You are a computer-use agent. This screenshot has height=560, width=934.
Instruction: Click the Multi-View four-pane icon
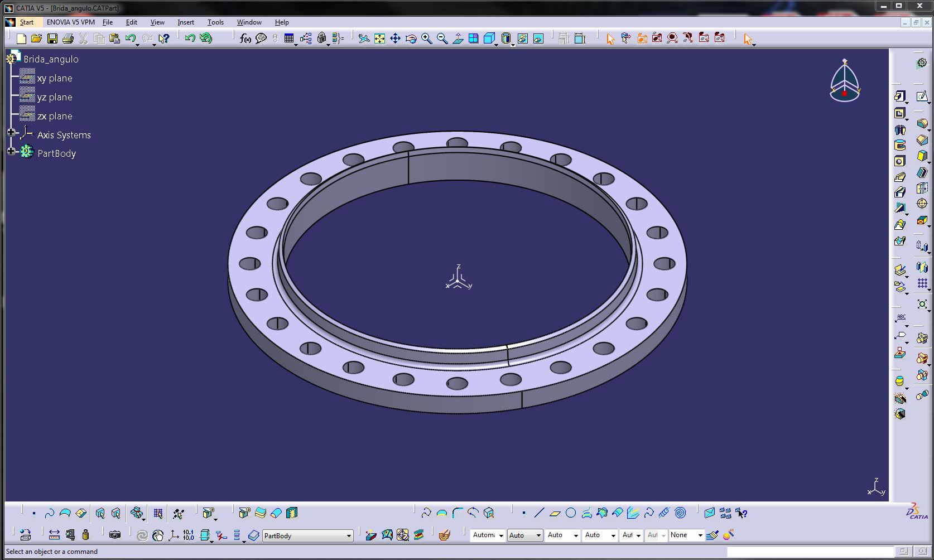coord(474,38)
